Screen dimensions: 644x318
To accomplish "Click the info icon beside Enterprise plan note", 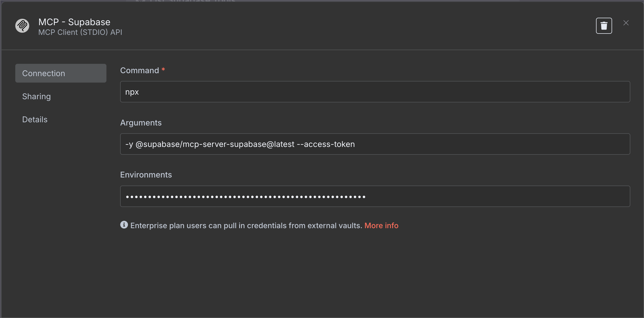I will [124, 225].
